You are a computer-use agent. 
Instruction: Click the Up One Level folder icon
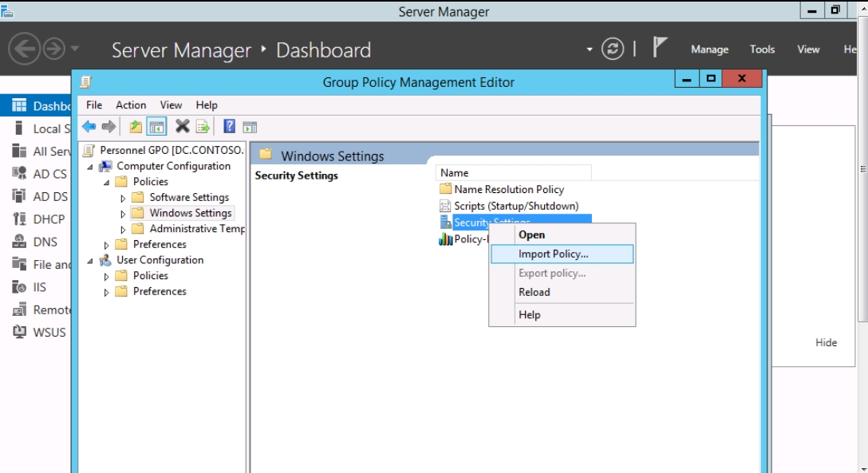[x=136, y=127]
